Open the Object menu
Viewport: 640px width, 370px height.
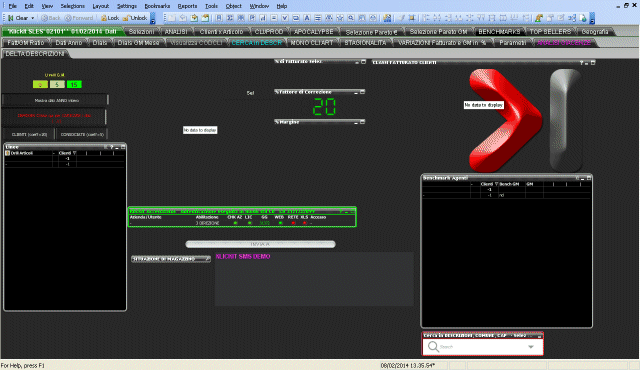click(233, 6)
